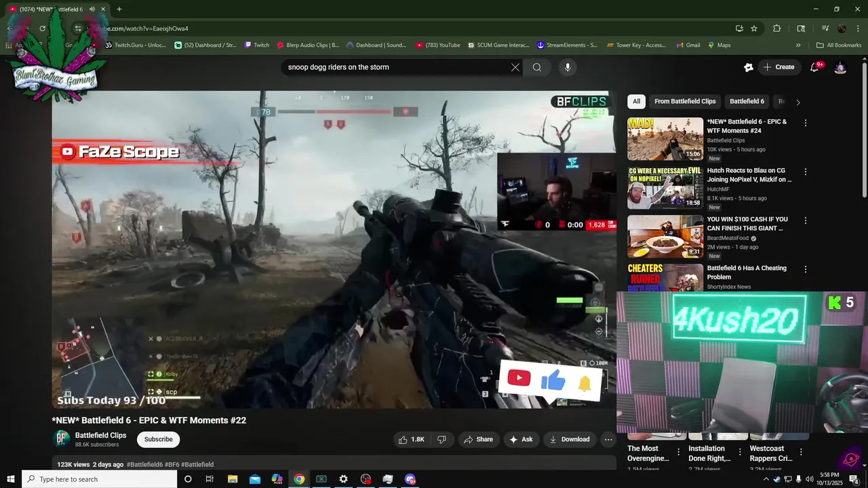Open Blerp Audio Clips bookmark
The image size is (868, 488).
click(x=308, y=45)
